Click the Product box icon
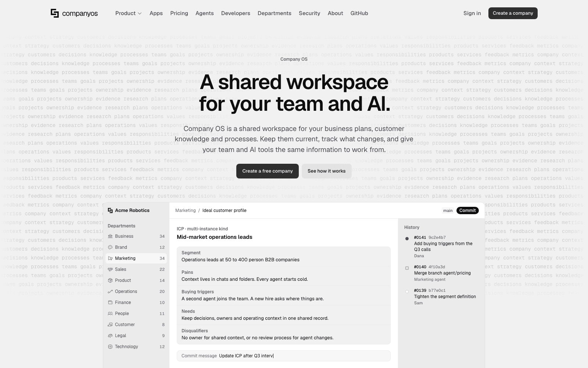This screenshot has height=368, width=588. point(110,280)
